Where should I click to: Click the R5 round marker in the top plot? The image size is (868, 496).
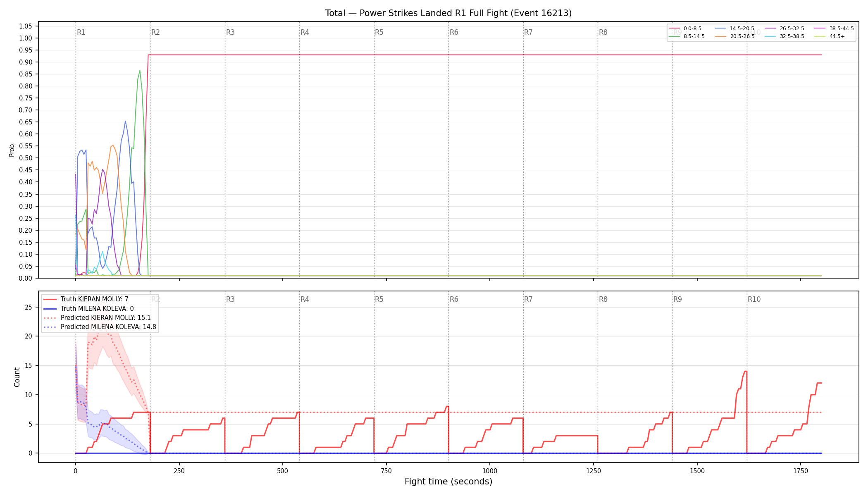[x=379, y=32]
